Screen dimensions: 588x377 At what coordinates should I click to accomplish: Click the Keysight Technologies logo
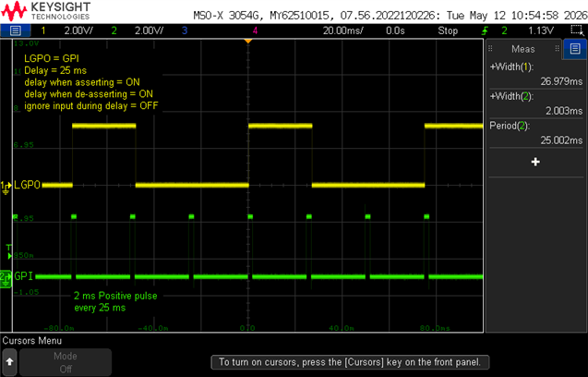[x=46, y=11]
